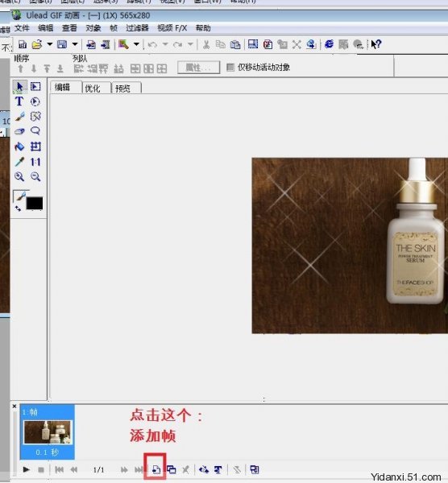Click the 1:1 actual size tool
The height and width of the screenshot is (483, 448).
coord(35,162)
